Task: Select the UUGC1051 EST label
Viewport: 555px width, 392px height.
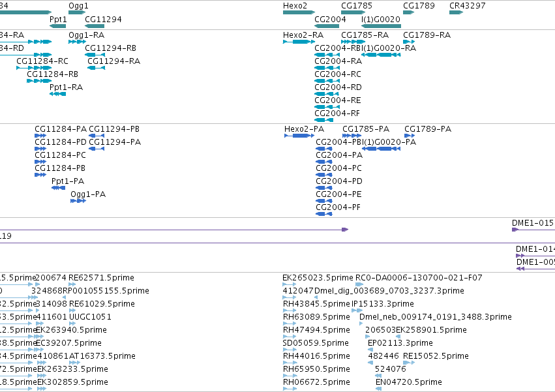Action: coord(90,317)
